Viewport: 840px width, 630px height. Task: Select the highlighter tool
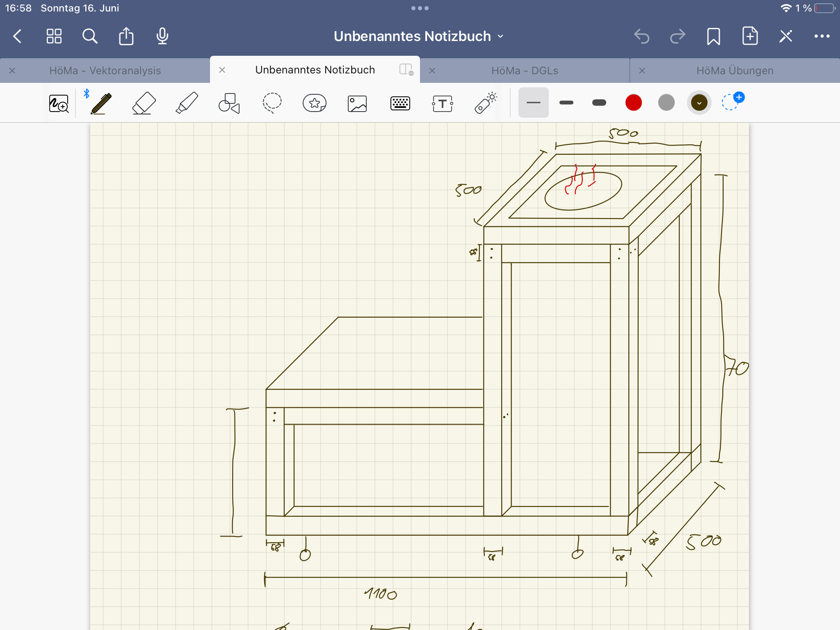pos(187,103)
